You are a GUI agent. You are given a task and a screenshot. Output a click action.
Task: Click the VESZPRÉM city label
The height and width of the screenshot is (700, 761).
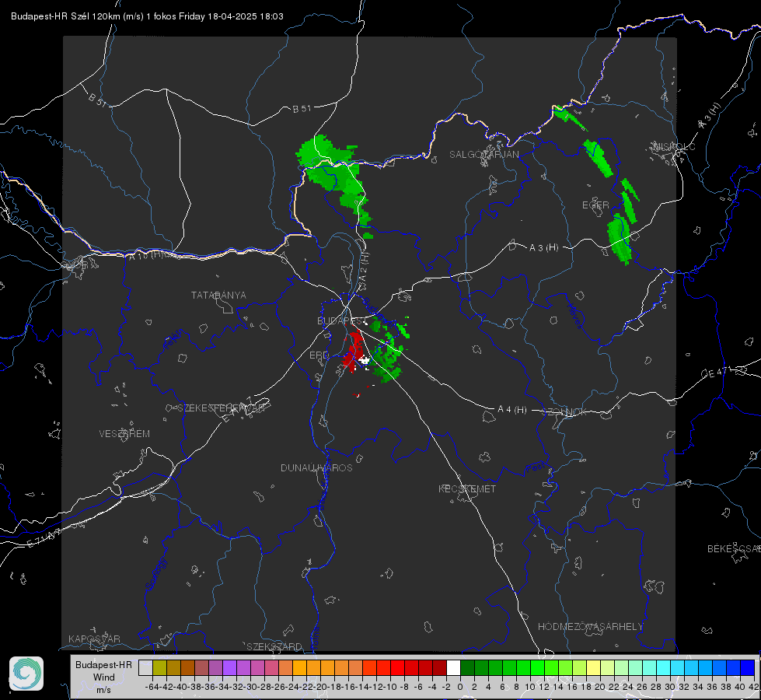[x=124, y=433]
